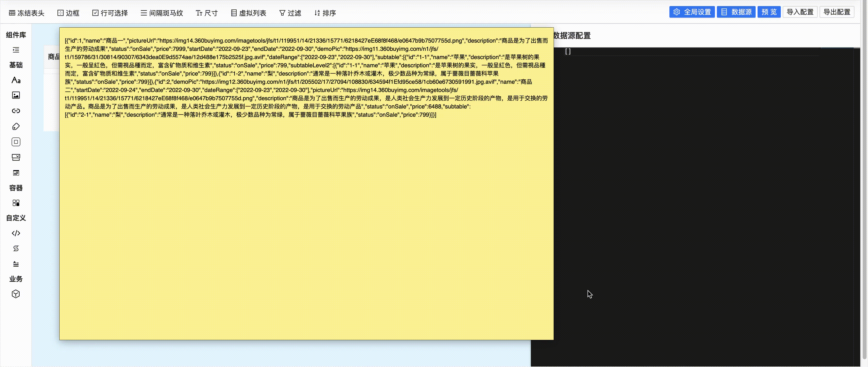Toggle 冻结表头 frozen header option
The image size is (868, 367).
tap(27, 13)
